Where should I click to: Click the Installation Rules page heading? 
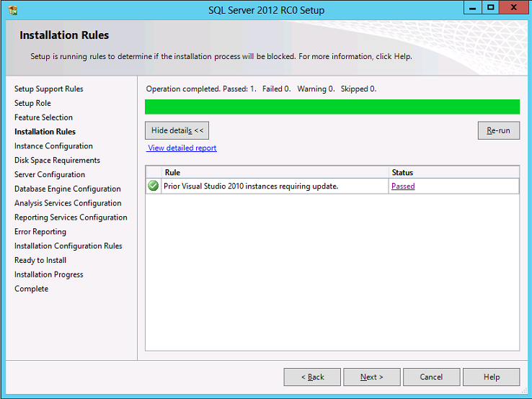(x=64, y=35)
